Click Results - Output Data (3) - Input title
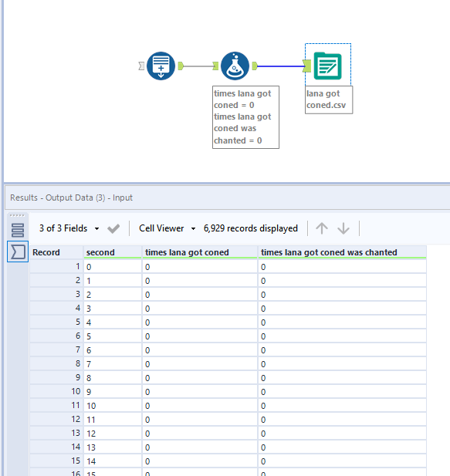Screen dimensions: 450x476 tap(71, 197)
